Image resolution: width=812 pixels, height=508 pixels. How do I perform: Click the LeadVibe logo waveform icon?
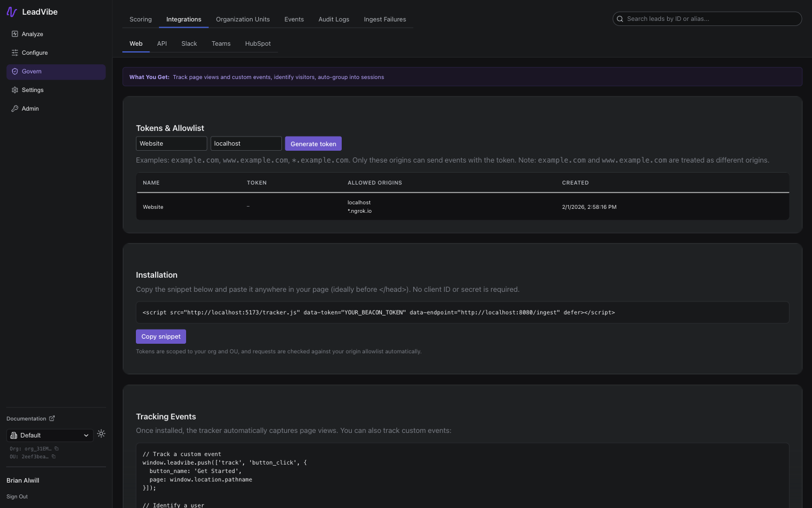click(x=11, y=11)
